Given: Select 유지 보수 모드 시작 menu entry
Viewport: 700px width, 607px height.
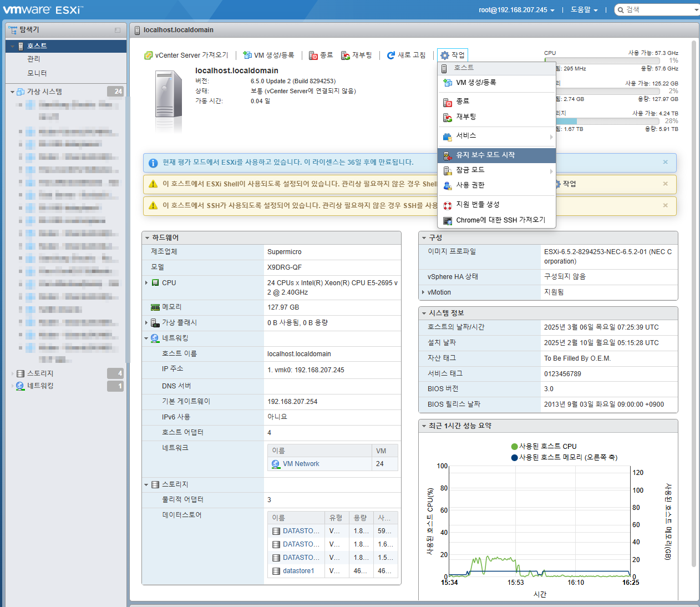Looking at the screenshot, I should tap(496, 155).
